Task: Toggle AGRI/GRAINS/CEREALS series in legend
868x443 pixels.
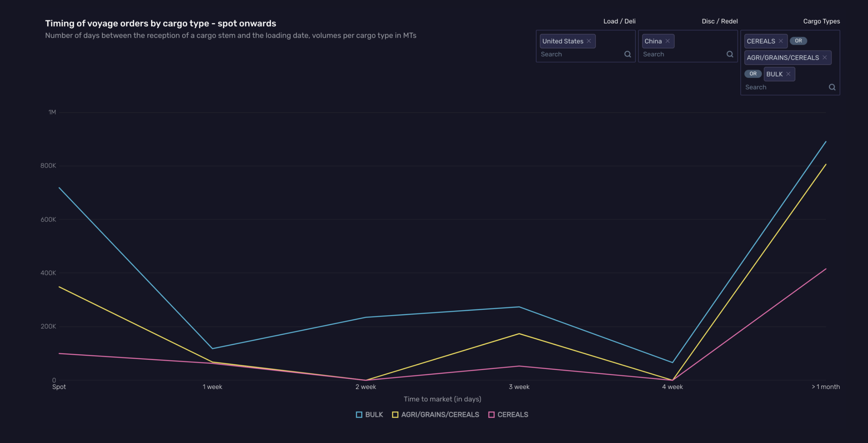Action: point(440,415)
